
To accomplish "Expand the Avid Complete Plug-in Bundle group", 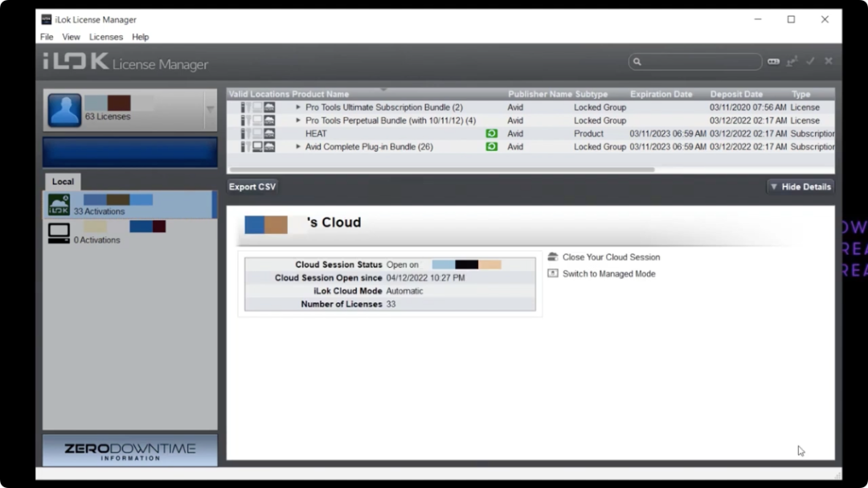I will click(x=298, y=147).
